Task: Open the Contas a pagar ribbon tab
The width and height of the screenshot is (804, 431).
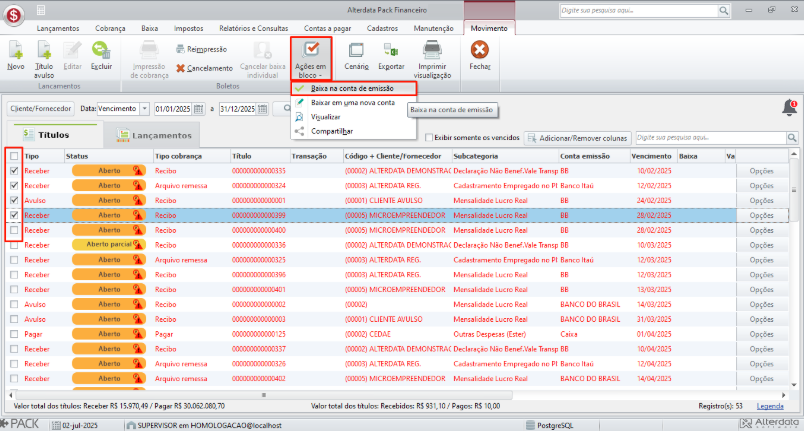Action: point(327,28)
